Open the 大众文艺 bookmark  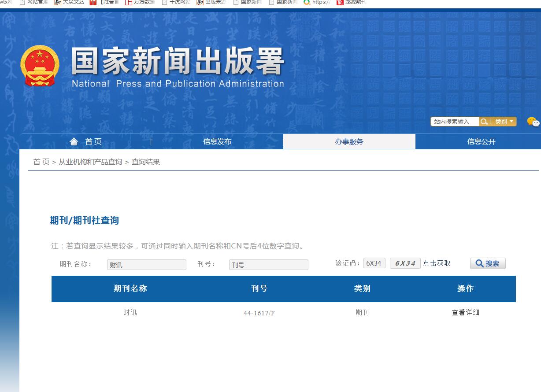[x=74, y=3]
